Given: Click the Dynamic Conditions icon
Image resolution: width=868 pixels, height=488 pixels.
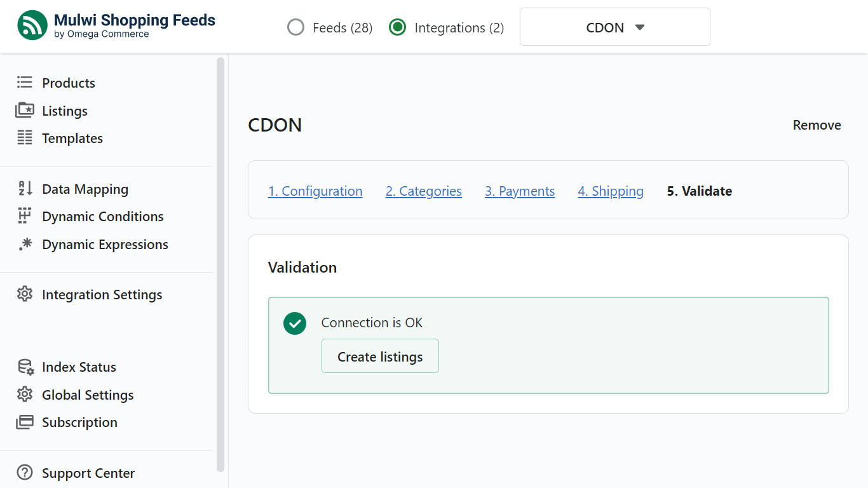Looking at the screenshot, I should [25, 216].
